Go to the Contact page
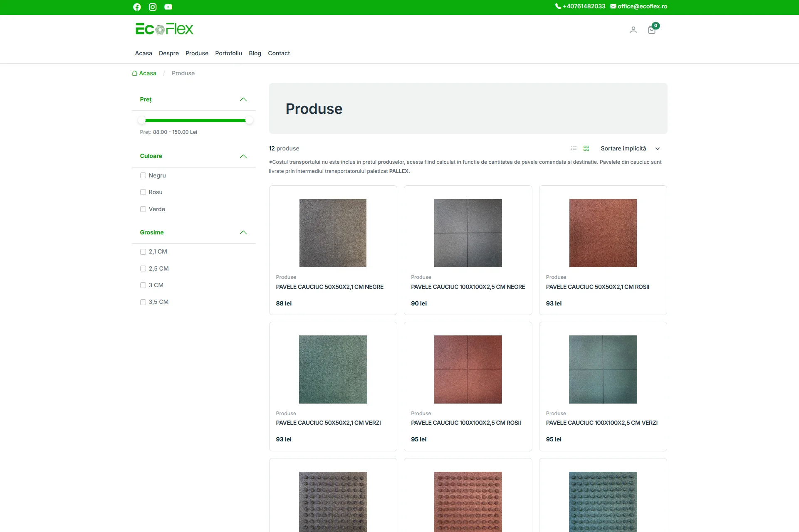 coord(279,53)
